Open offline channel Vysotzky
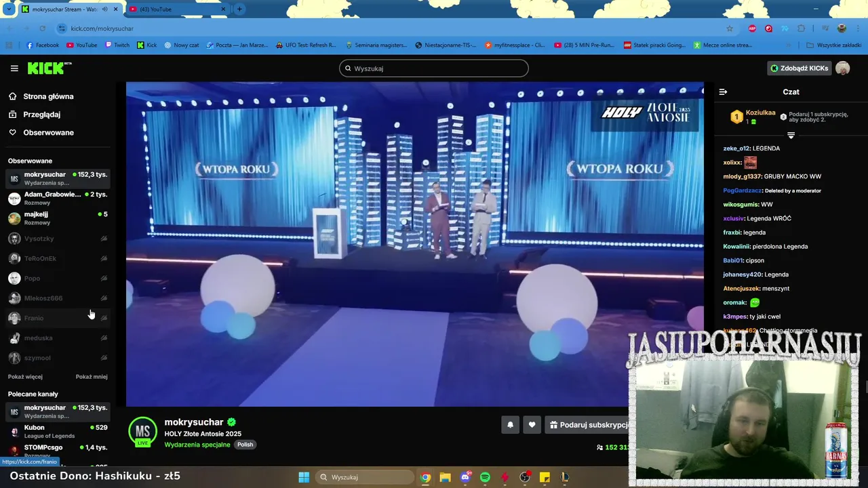The image size is (868, 488). tap(58, 239)
